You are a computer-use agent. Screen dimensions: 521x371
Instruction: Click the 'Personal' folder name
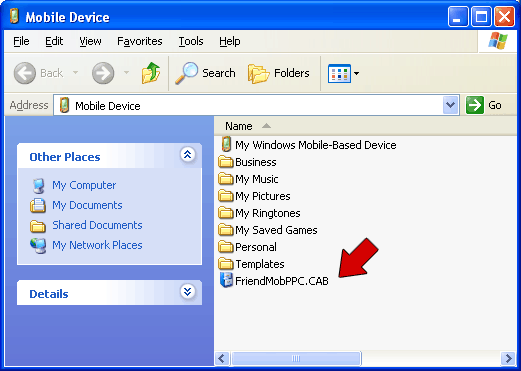coord(256,247)
